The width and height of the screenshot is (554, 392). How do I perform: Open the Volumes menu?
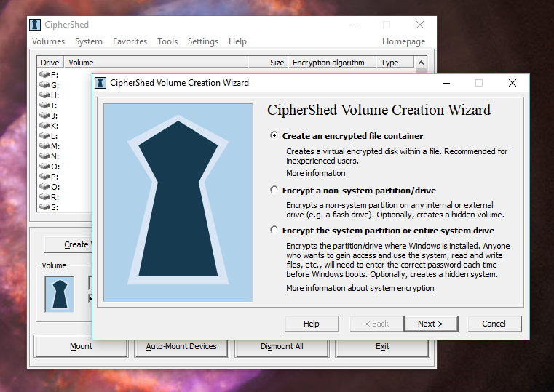point(48,41)
